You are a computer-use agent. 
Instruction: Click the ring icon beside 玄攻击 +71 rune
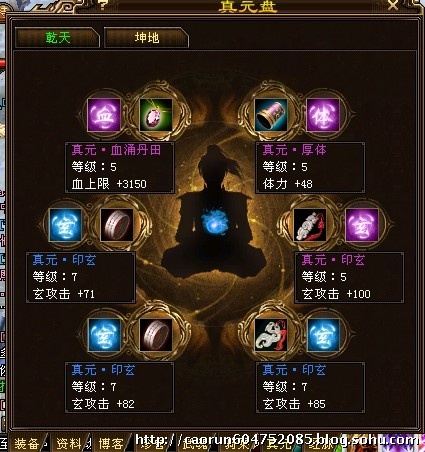click(117, 225)
